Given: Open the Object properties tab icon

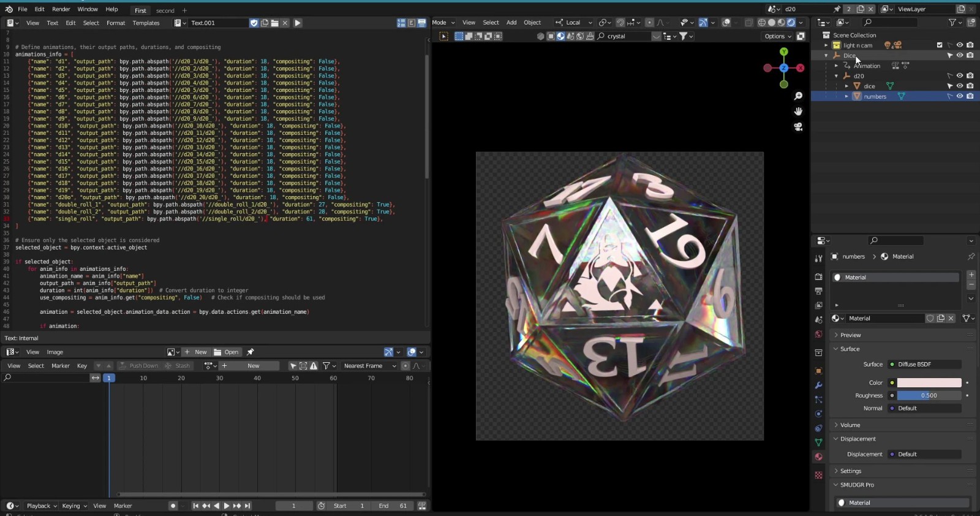Looking at the screenshot, I should pyautogui.click(x=819, y=371).
